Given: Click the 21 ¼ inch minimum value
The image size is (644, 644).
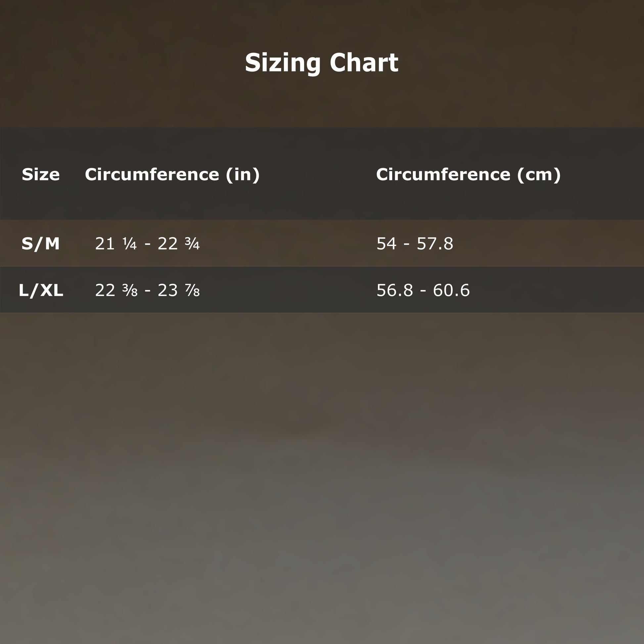Looking at the screenshot, I should pos(116,244).
